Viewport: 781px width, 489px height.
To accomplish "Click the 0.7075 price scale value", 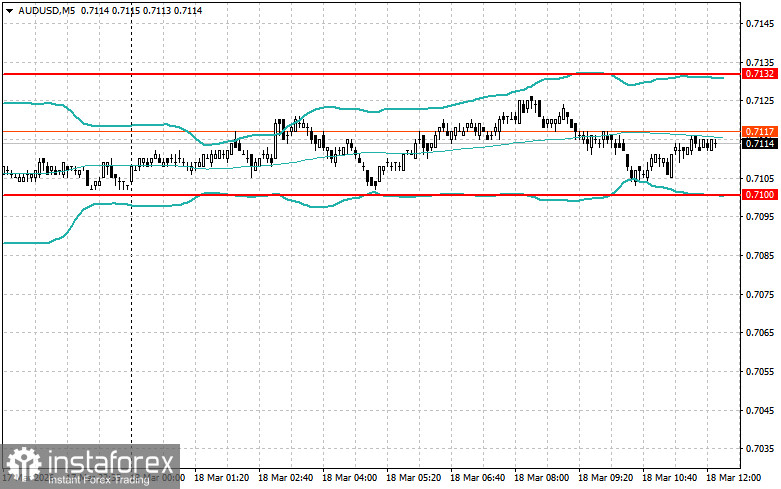I will pos(760,294).
